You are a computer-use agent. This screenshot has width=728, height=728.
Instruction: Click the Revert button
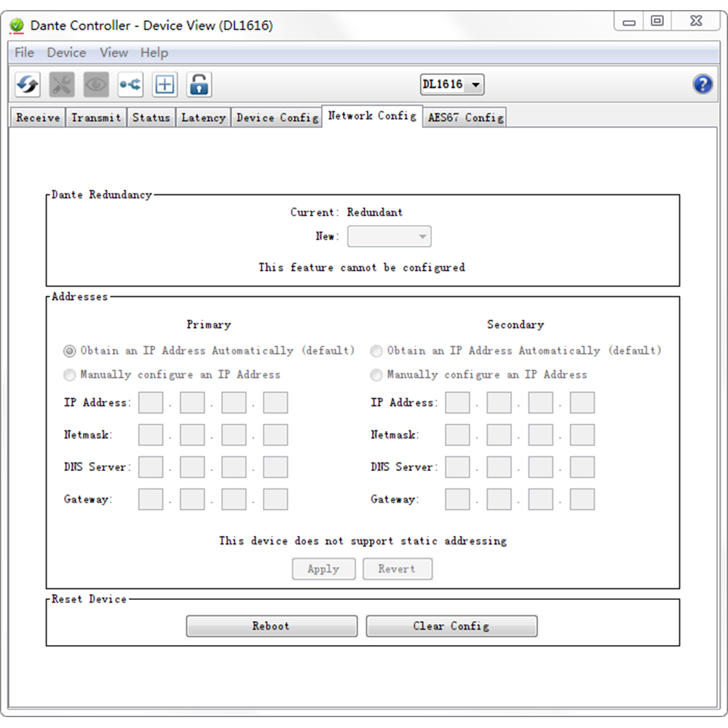(x=397, y=569)
